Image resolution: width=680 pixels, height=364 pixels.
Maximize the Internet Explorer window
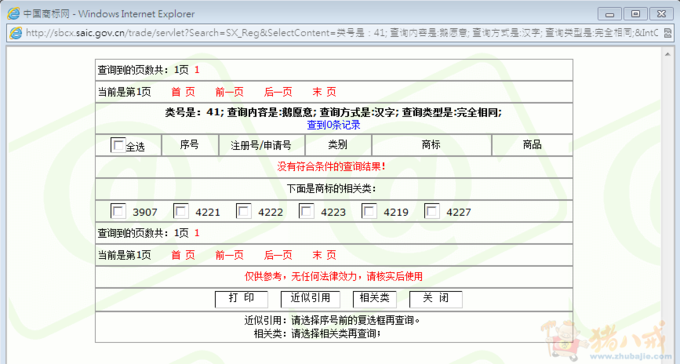(x=635, y=14)
